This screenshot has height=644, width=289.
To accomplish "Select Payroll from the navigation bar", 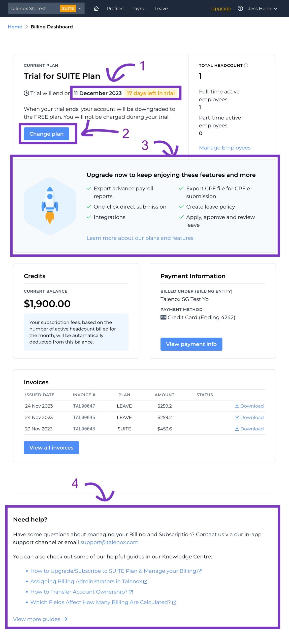I will tap(139, 8).
